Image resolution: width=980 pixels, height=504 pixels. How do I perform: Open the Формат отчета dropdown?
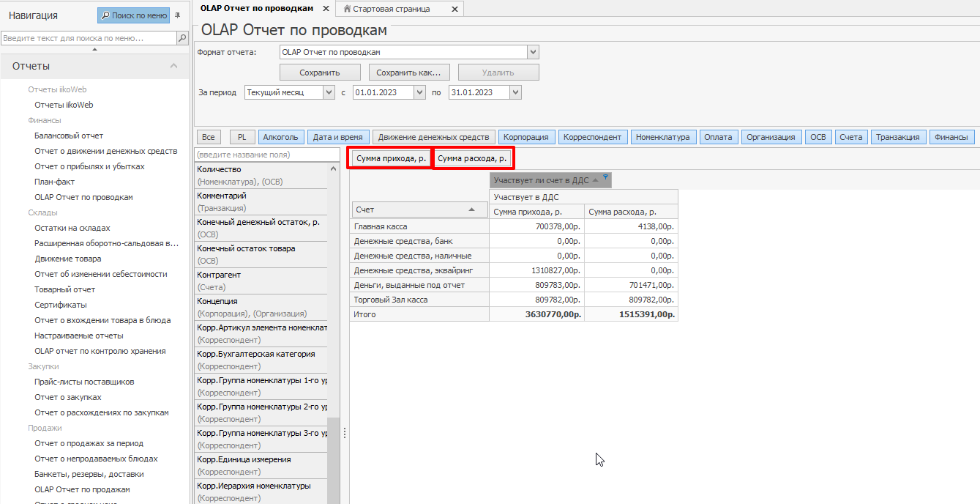(x=533, y=52)
